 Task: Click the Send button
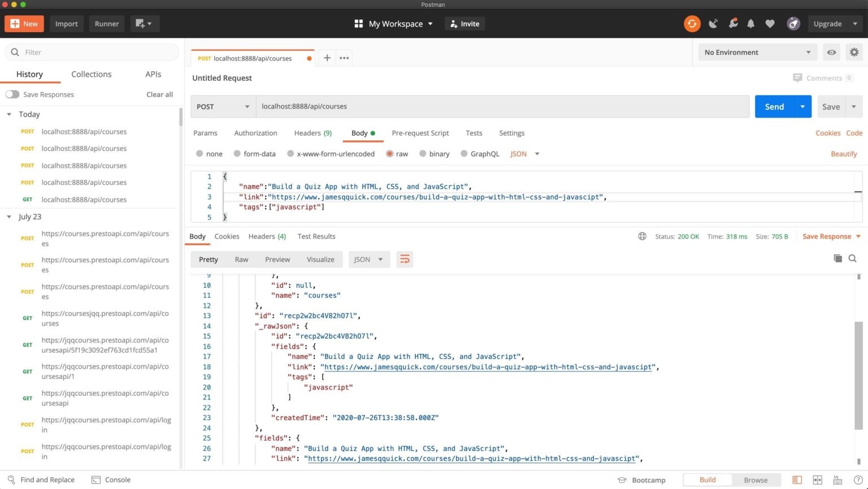point(774,106)
